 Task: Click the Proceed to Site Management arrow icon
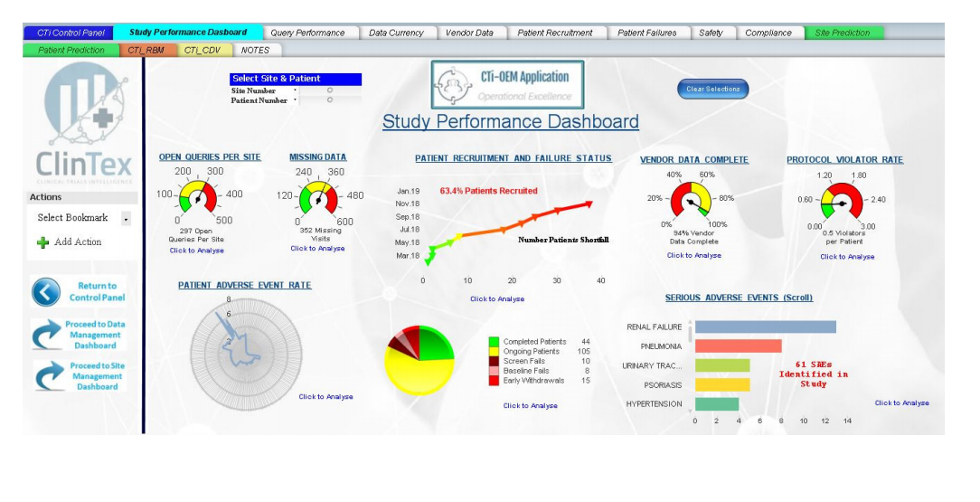click(x=50, y=375)
